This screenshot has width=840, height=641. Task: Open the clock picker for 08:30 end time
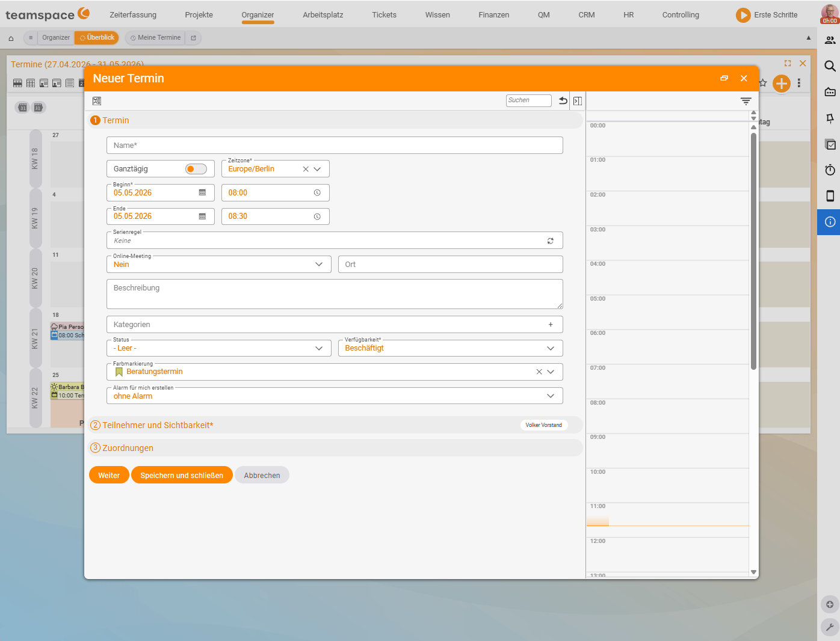pos(317,216)
